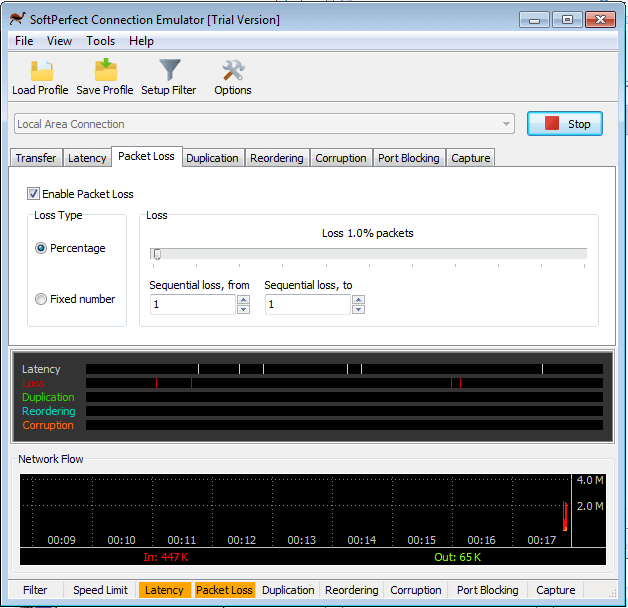
Task: Click Duplication in status bar
Action: (288, 590)
